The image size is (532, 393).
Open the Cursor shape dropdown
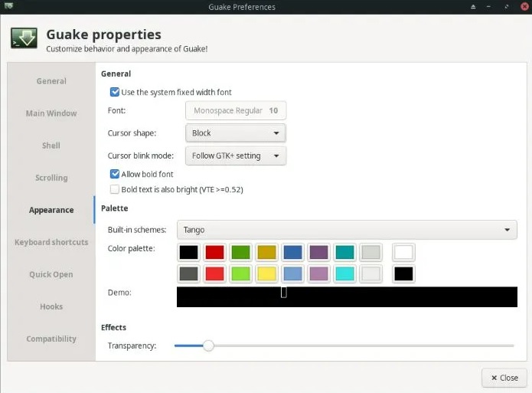pos(236,133)
